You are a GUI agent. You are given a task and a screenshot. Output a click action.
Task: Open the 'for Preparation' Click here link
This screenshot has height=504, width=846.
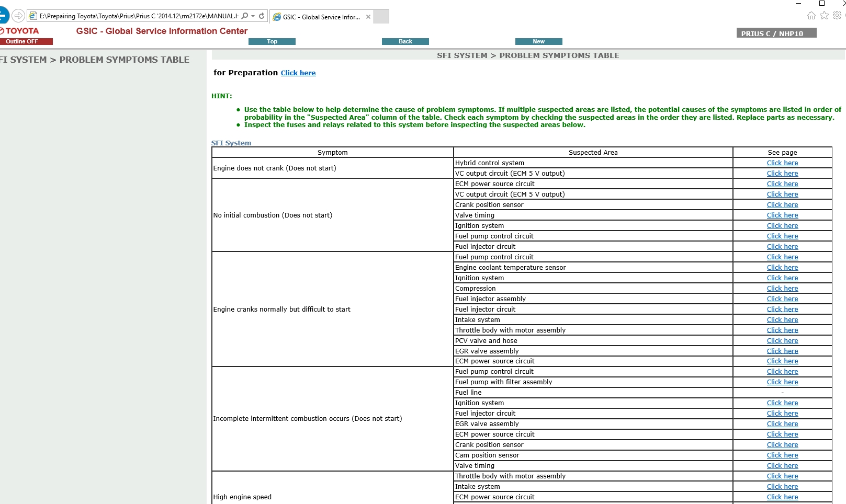pos(298,73)
